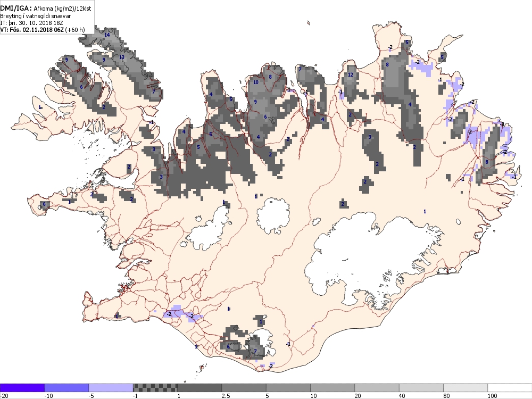Click the round white Hofsjökull glacier in the centre

[x=273, y=215]
